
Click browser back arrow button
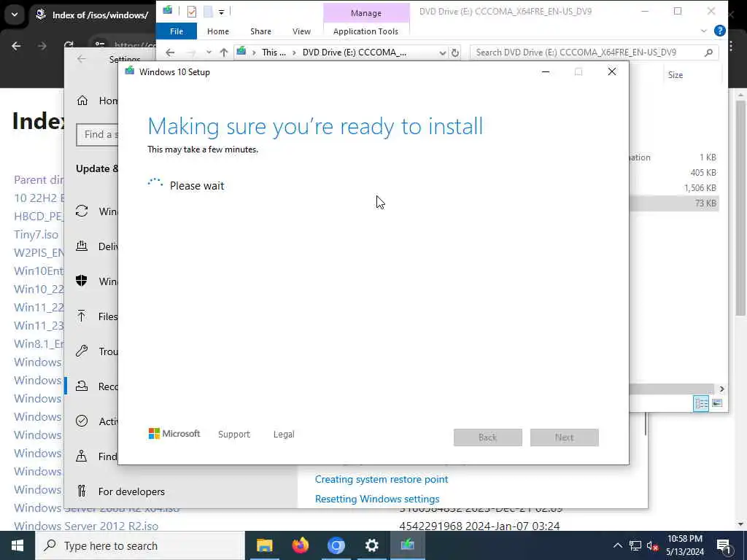[16, 46]
